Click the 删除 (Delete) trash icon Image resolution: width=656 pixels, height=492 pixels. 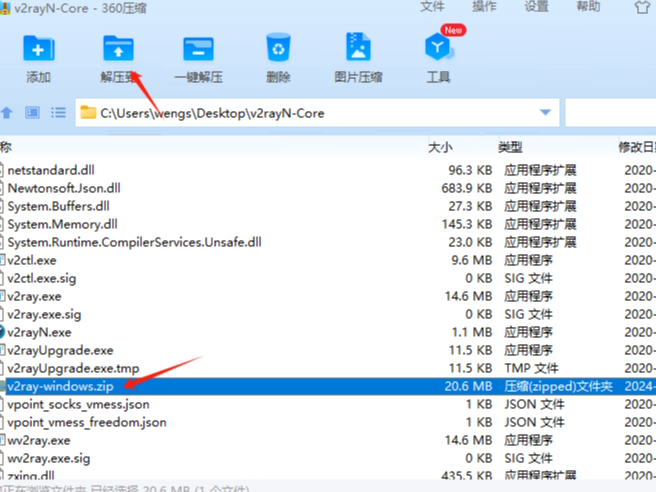tap(278, 48)
